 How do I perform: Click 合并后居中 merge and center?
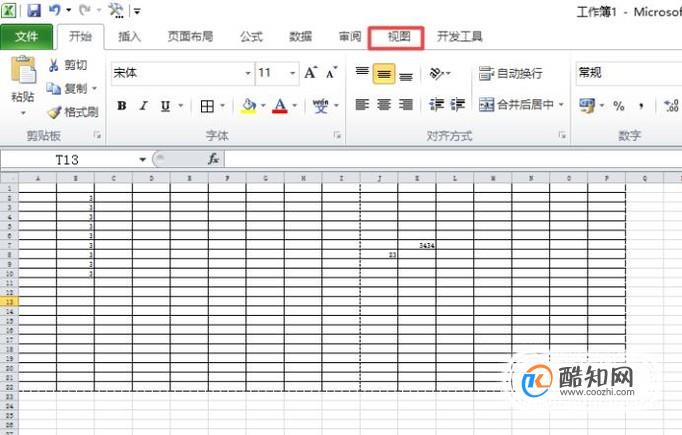[516, 104]
